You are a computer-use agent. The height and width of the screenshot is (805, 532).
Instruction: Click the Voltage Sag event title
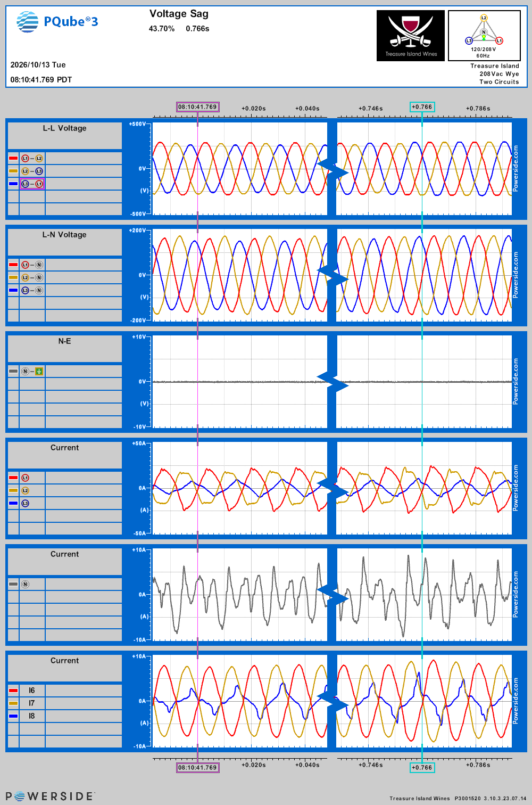coord(179,14)
